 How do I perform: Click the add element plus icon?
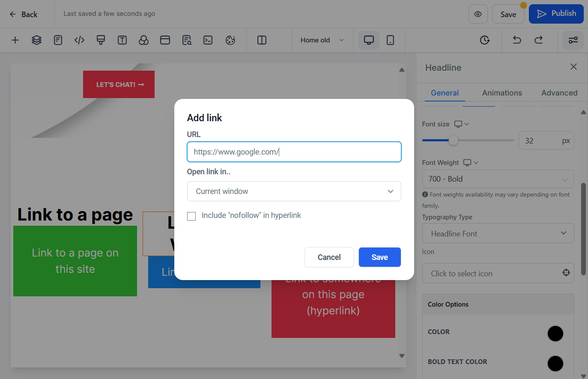click(x=15, y=40)
